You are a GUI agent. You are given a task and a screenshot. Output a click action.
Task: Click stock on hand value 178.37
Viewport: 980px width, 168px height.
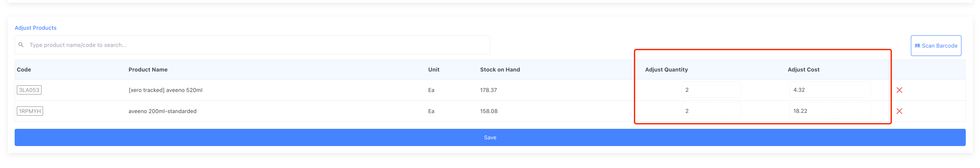pyautogui.click(x=488, y=90)
